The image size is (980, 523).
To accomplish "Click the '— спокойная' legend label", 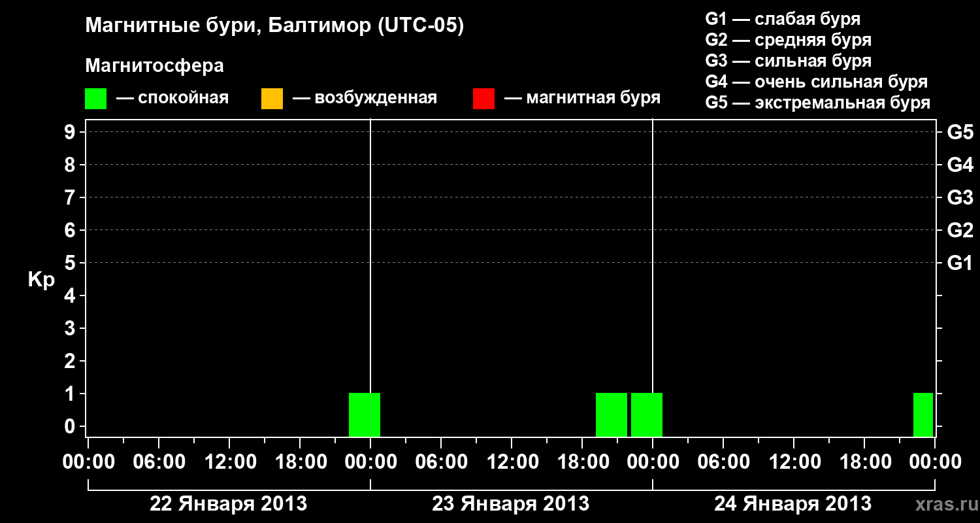I will [x=172, y=99].
